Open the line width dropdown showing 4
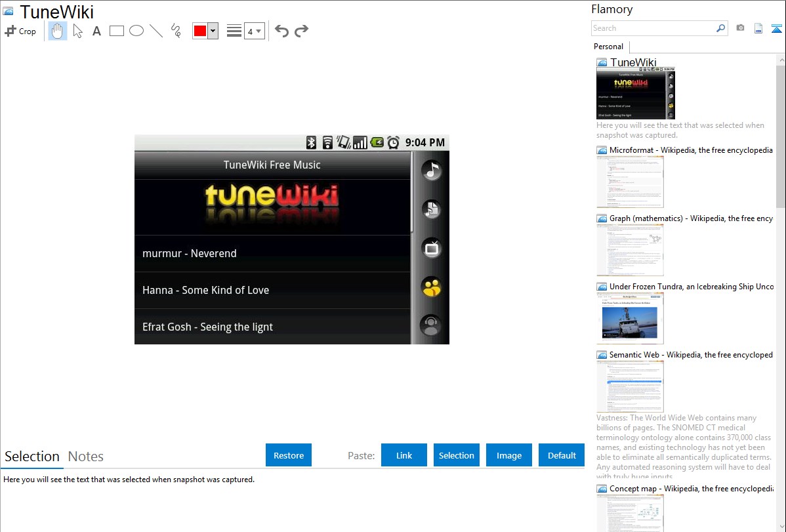The image size is (786, 532). coord(254,31)
